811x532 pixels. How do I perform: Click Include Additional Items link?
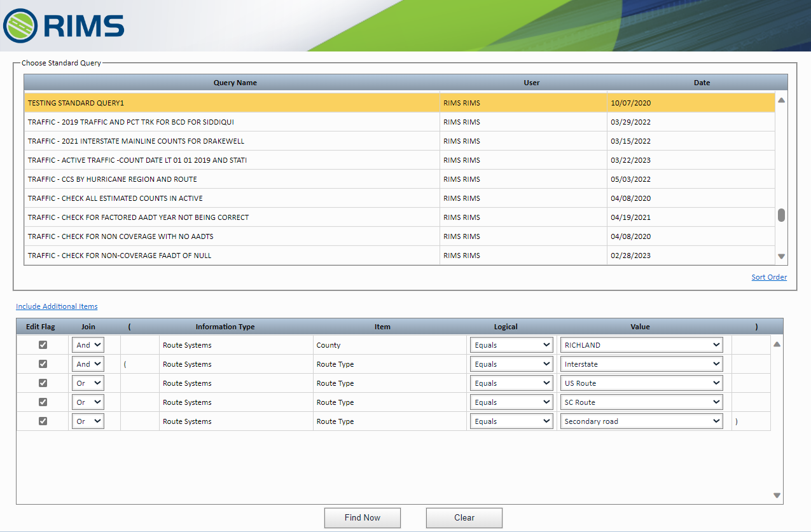pos(57,306)
